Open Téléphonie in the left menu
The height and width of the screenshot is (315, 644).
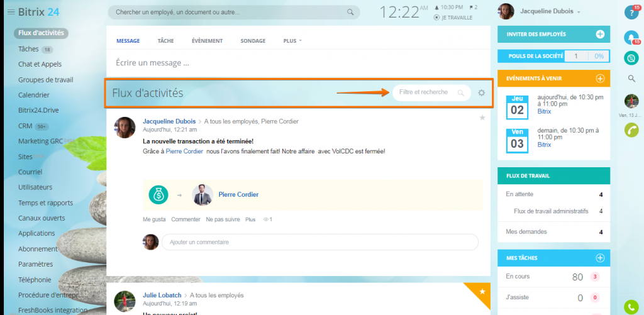tap(35, 280)
